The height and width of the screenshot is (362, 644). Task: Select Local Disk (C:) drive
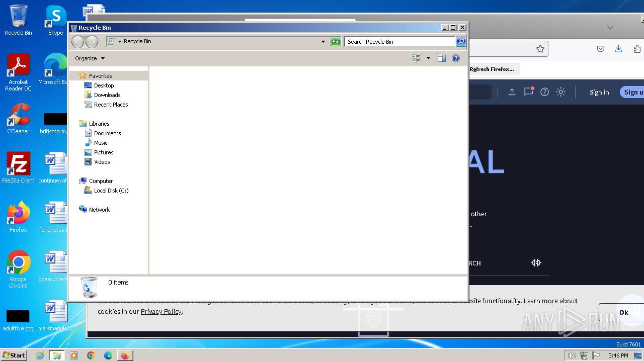pos(111,191)
